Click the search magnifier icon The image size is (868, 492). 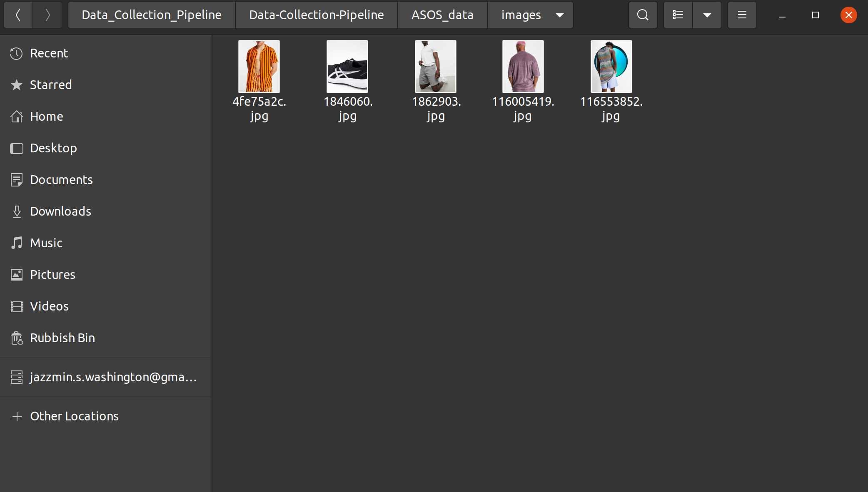point(643,15)
